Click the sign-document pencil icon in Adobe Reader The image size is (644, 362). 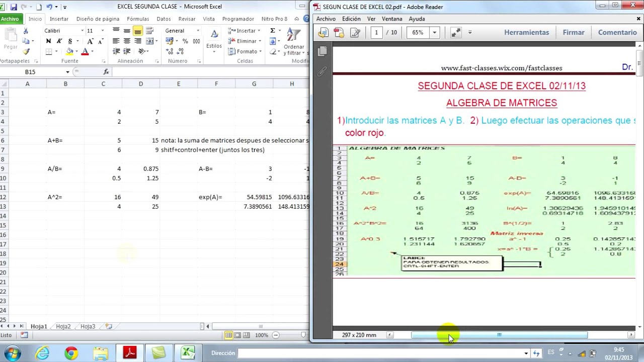[355, 33]
